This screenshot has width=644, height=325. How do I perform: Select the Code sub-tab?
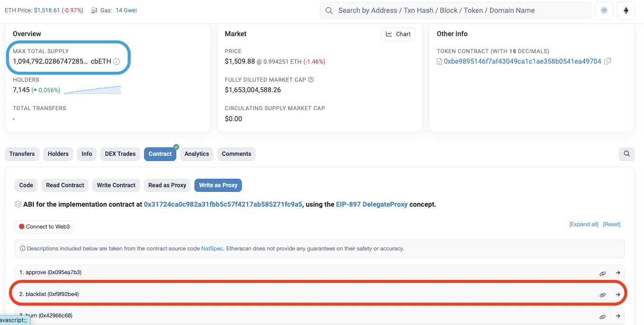pos(26,185)
